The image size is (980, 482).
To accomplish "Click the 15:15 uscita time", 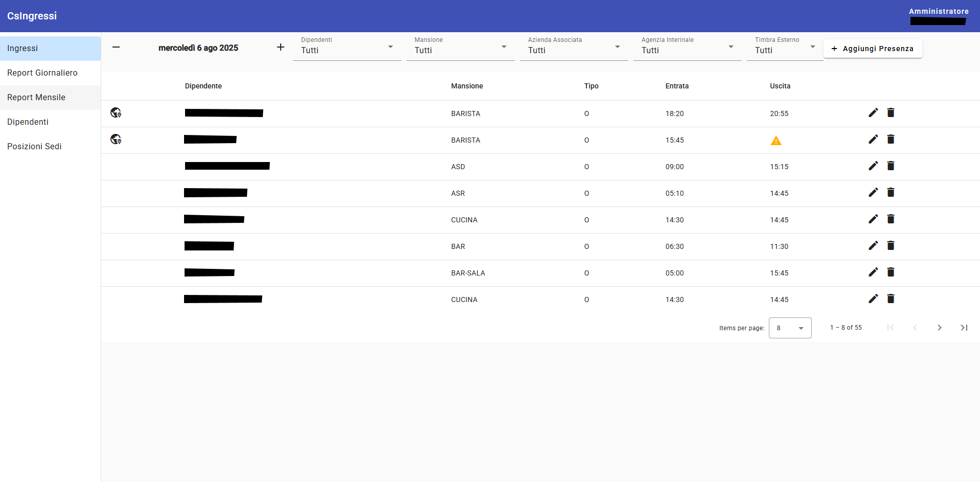I will coord(779,167).
